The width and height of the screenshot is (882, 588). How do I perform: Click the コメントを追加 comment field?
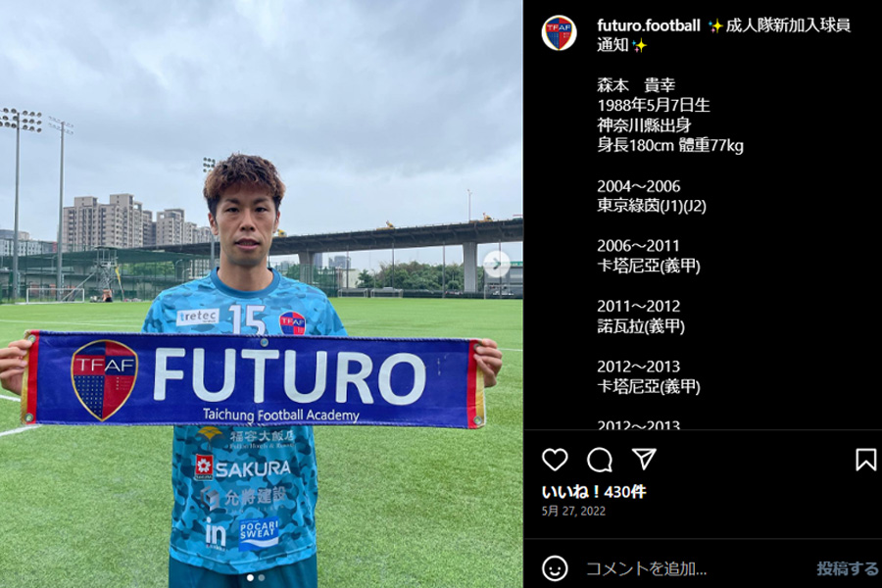point(696,568)
